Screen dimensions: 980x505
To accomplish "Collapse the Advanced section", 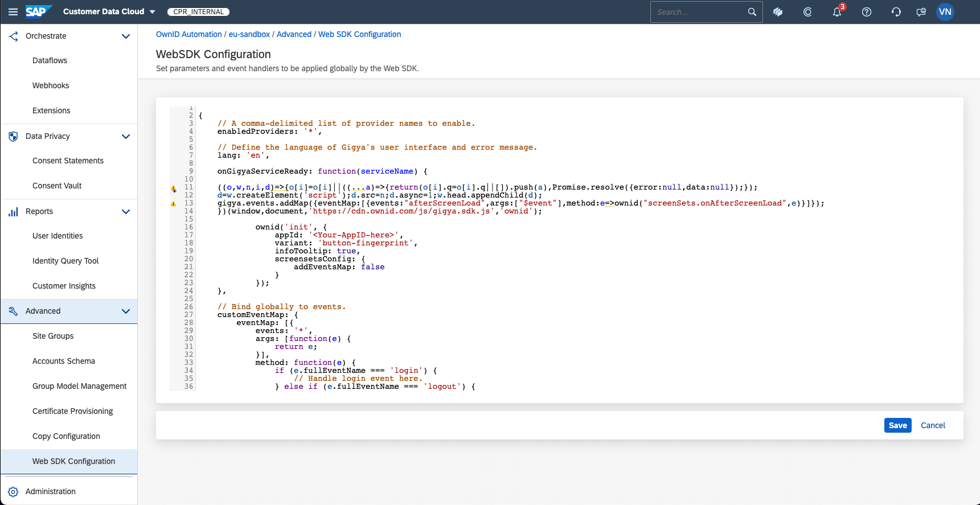I will (x=126, y=311).
